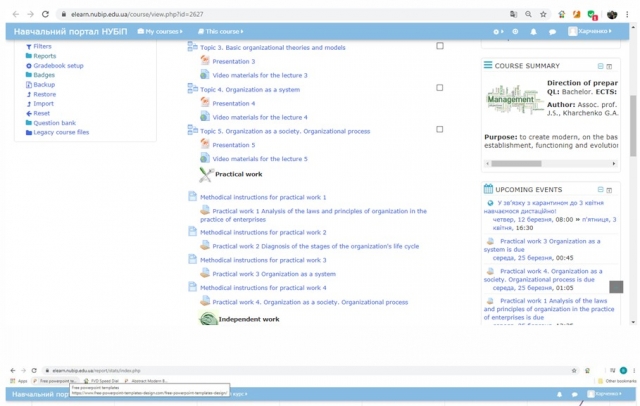Open the Харченко user menu dropdown
Screen dimensions: 640x406
pyautogui.click(x=590, y=31)
